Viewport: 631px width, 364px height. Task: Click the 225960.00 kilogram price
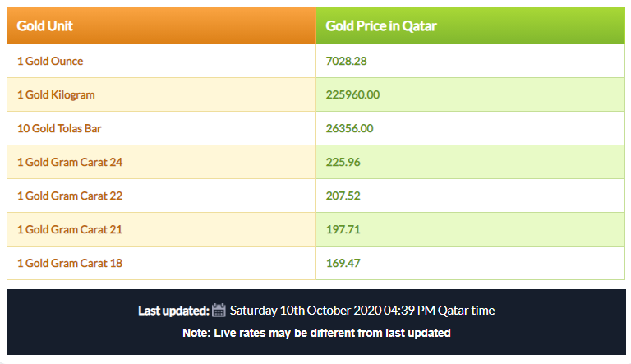tap(352, 94)
